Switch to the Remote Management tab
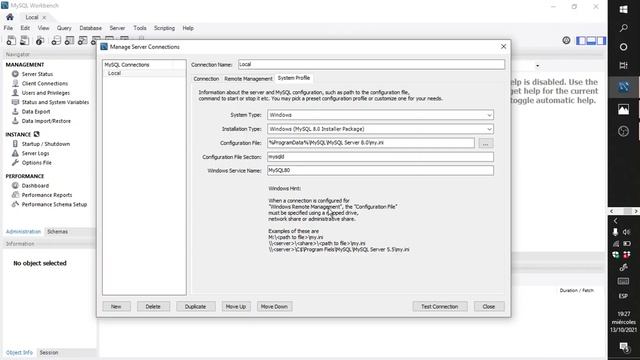The height and width of the screenshot is (360, 640). point(248,78)
